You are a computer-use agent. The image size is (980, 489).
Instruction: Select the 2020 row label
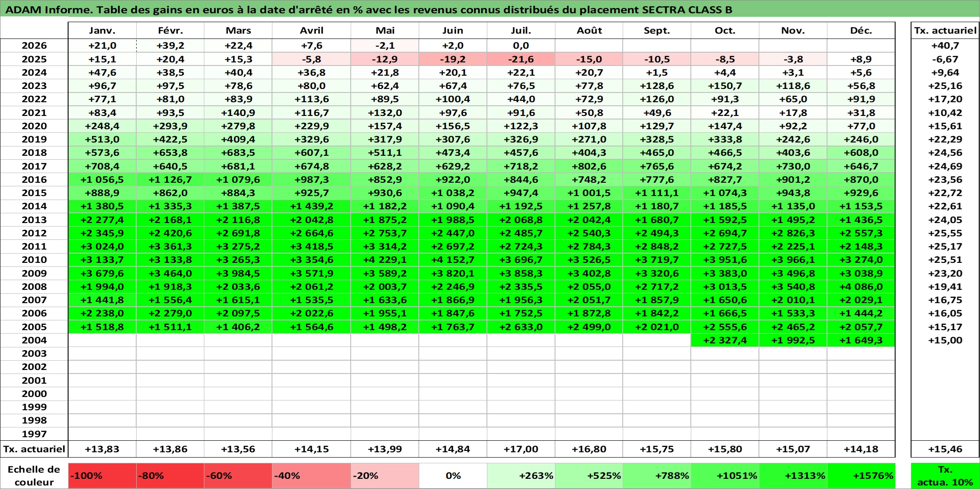(x=34, y=126)
